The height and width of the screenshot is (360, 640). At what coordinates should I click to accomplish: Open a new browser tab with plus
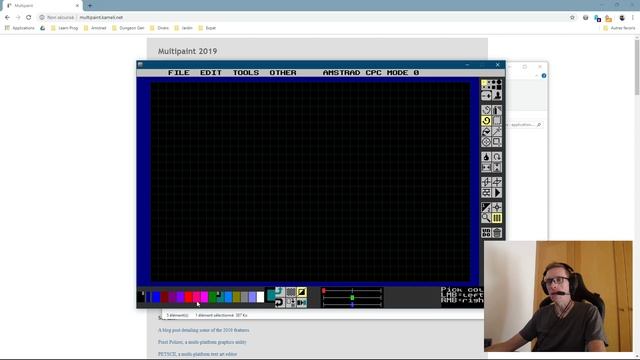pos(90,6)
